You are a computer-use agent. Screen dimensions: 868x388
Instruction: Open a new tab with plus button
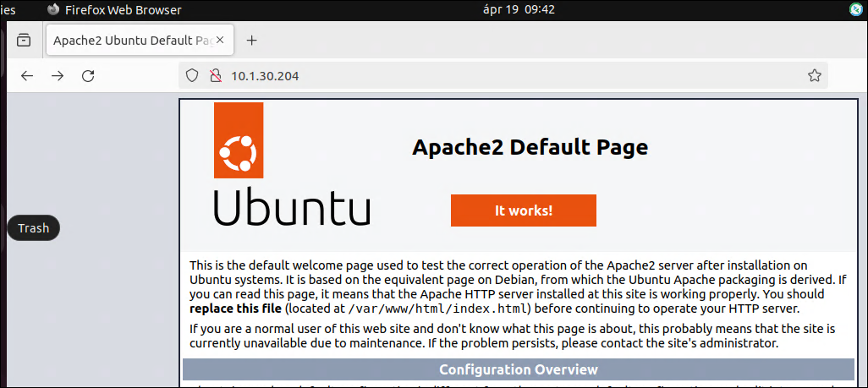pyautogui.click(x=252, y=41)
